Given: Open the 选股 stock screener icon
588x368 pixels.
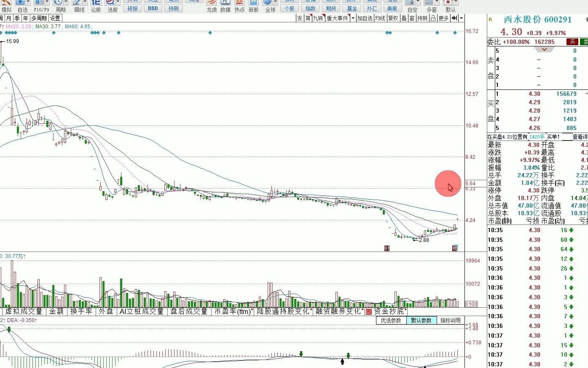Looking at the screenshot, I should pyautogui.click(x=110, y=3).
